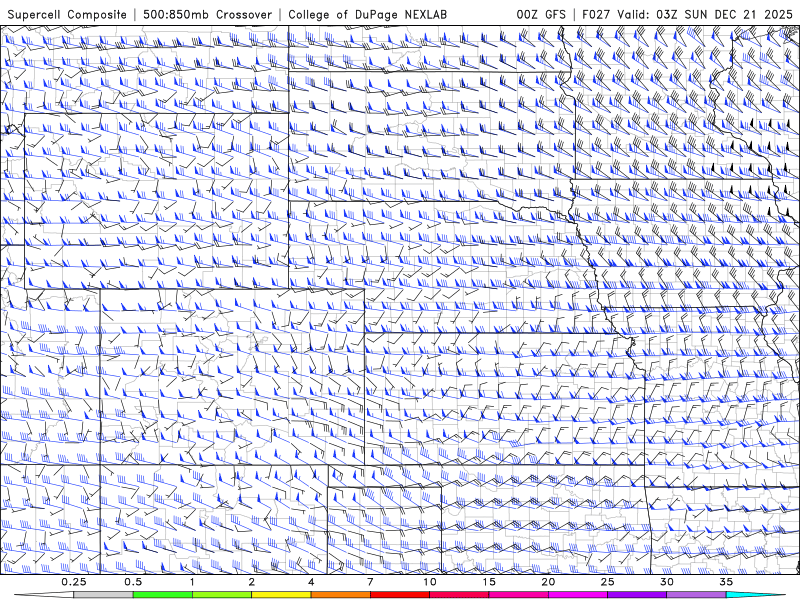
Task: Pick the yellow-green legend swatch (1–2)
Action: click(222, 595)
